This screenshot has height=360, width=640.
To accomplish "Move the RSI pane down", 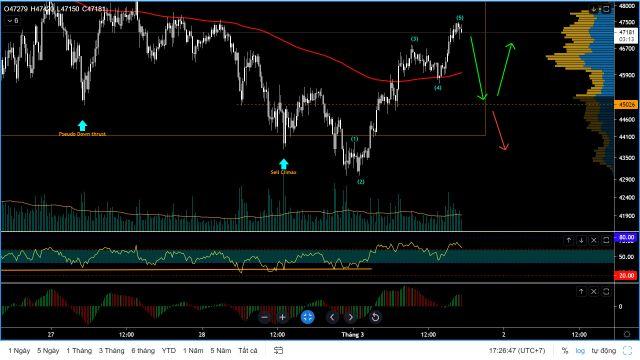I will 581,240.
